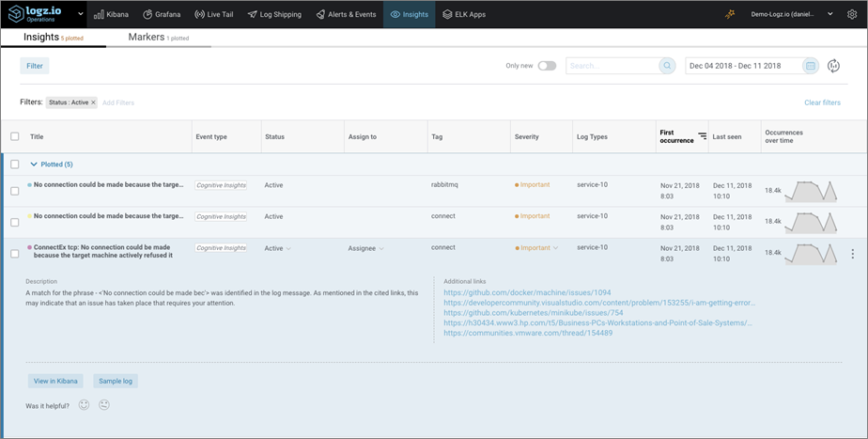The image size is (868, 439).
Task: Open the kubernetes minikube issues link
Action: [x=533, y=313]
